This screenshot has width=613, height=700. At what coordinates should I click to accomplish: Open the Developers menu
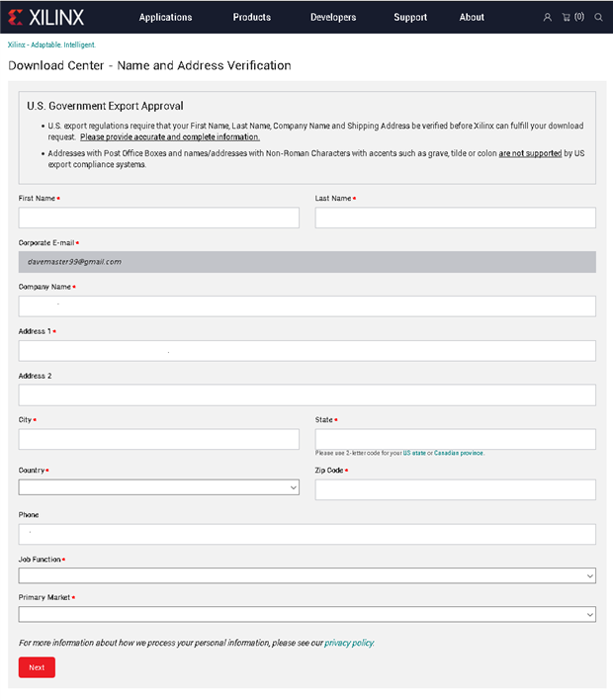pyautogui.click(x=333, y=17)
